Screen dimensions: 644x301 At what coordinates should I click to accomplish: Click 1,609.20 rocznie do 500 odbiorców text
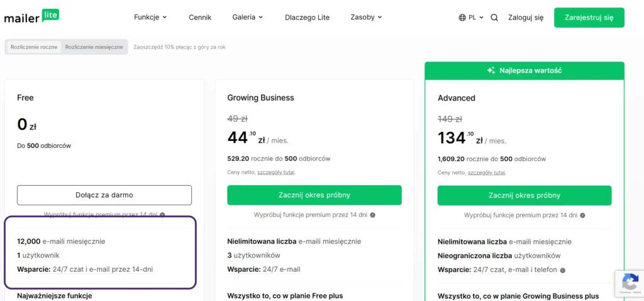(x=492, y=159)
